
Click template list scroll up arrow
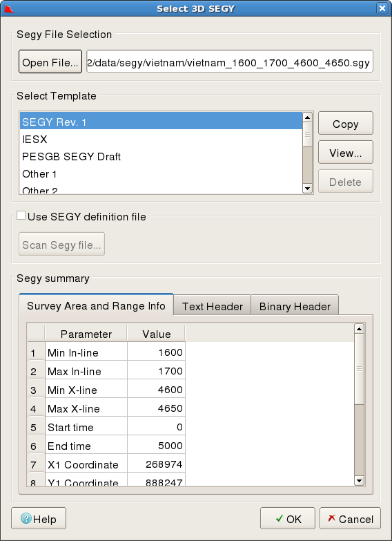(307, 117)
